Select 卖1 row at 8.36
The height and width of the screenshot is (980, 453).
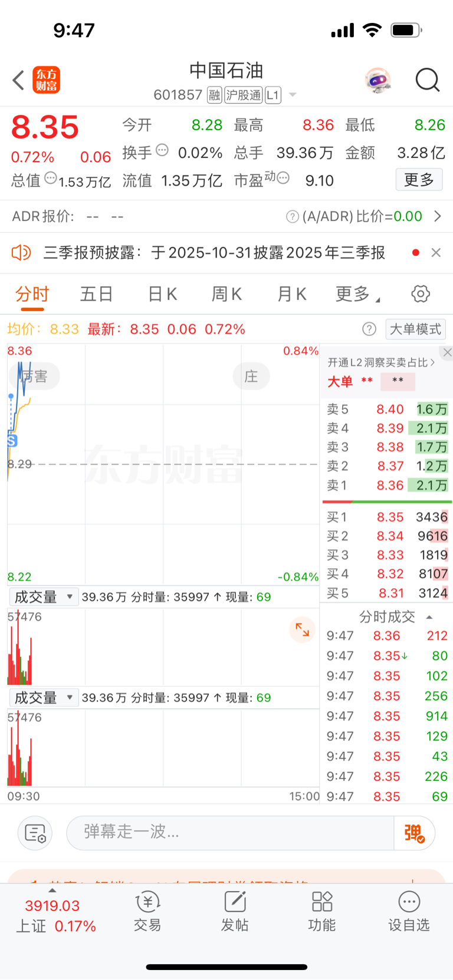387,485
